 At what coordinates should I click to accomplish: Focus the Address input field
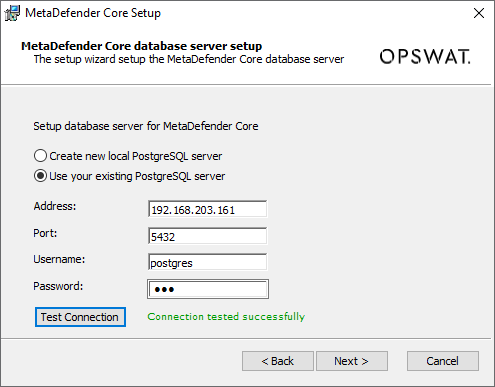(207, 209)
